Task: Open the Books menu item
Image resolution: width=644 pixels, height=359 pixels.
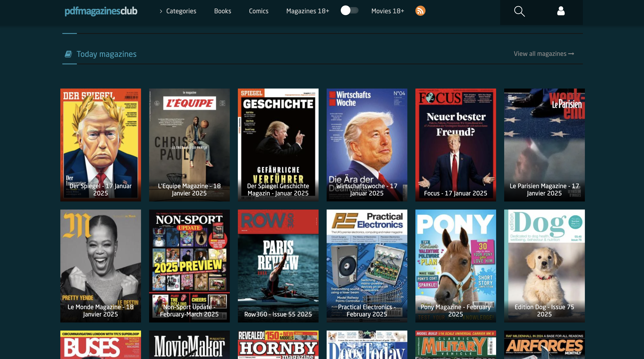Action: [x=223, y=11]
